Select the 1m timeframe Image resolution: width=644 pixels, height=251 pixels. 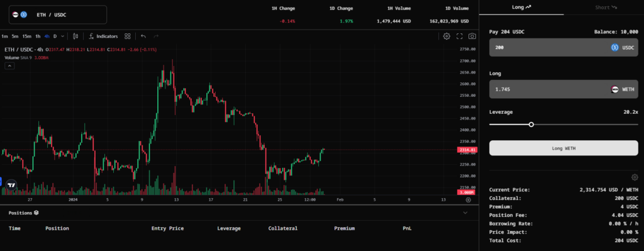click(4, 36)
